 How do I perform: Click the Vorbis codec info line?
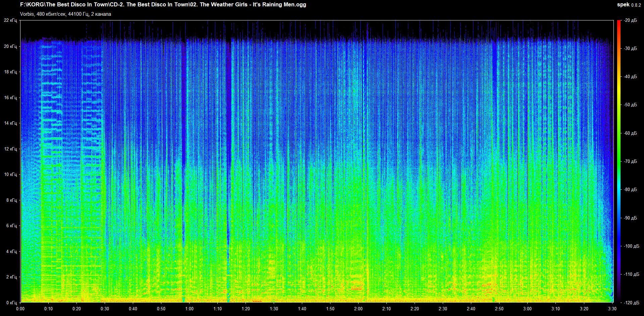pyautogui.click(x=65, y=14)
